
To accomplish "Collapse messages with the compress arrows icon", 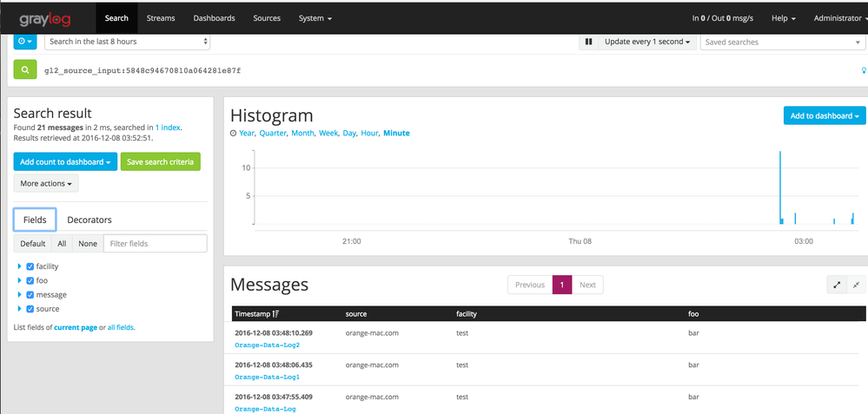I will (856, 285).
